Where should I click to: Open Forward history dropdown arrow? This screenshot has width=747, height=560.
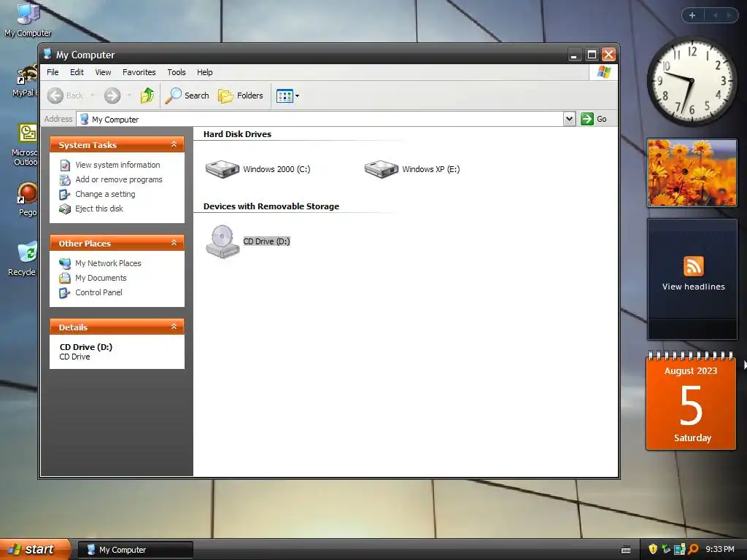[129, 96]
